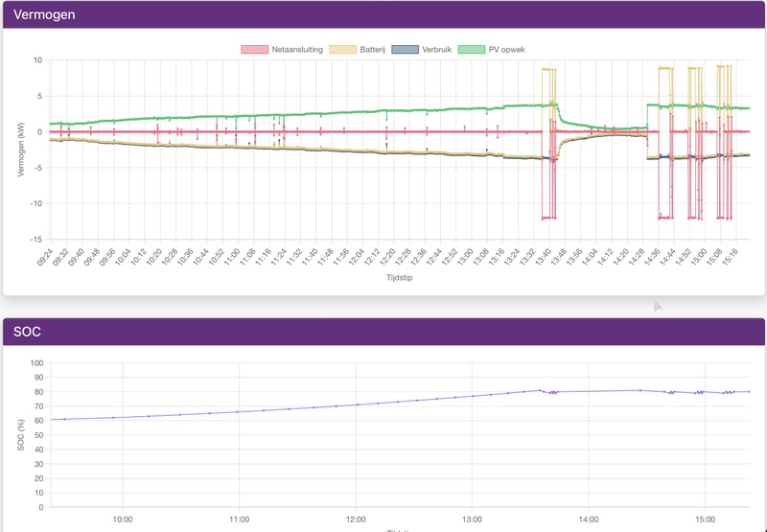Toggle the Batterij legend swatch
The width and height of the screenshot is (767, 532).
(343, 50)
